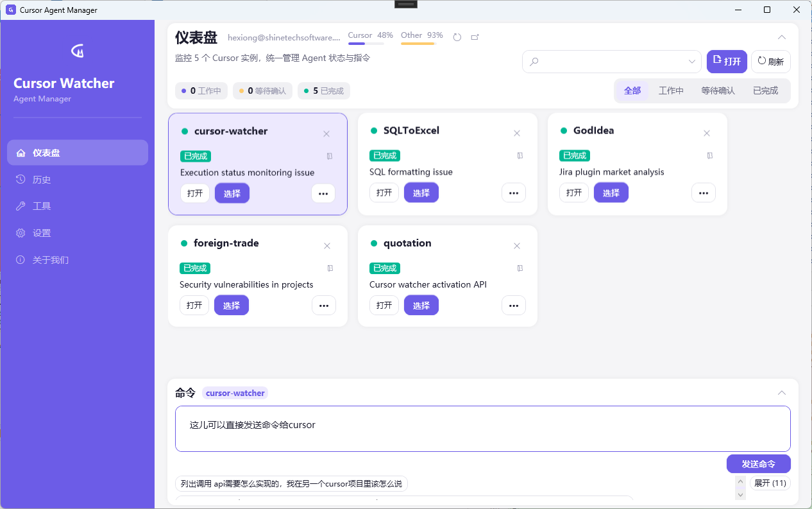Click the pop-out window icon in dashboard header
Image resolution: width=812 pixels, height=509 pixels.
pos(475,37)
